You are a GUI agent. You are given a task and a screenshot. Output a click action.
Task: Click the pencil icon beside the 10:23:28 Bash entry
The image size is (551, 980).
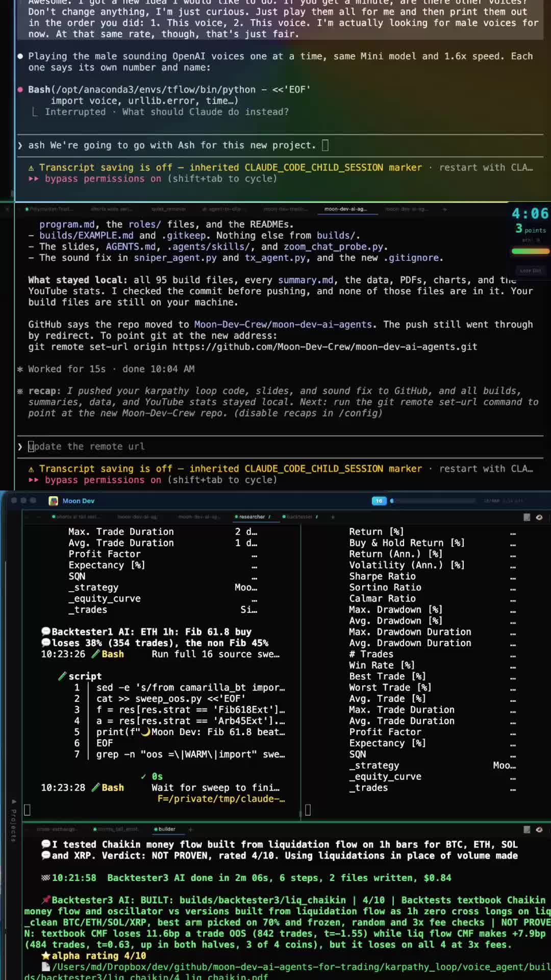[x=95, y=788]
